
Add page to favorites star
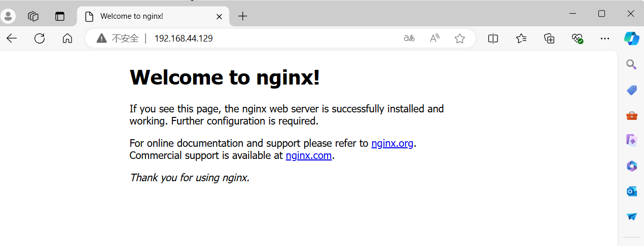460,38
